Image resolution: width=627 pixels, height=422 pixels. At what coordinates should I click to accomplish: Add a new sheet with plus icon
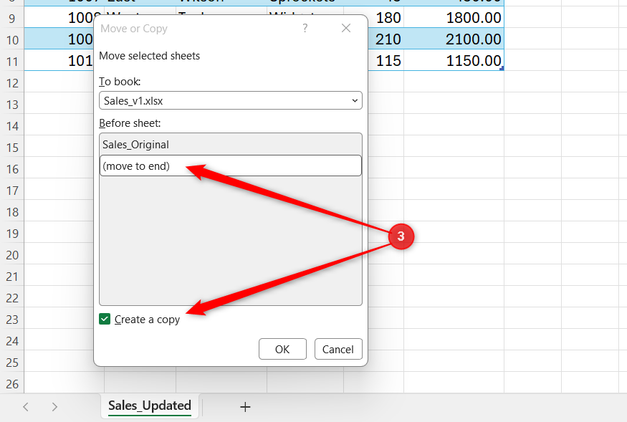pyautogui.click(x=245, y=407)
